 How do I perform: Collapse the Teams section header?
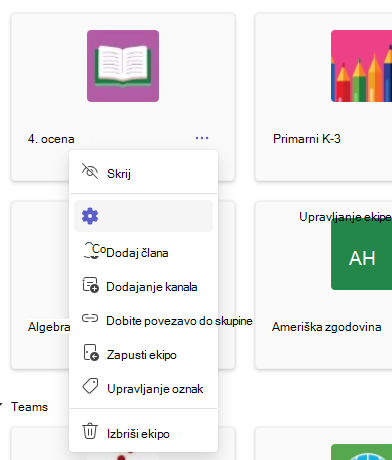tap(29, 407)
